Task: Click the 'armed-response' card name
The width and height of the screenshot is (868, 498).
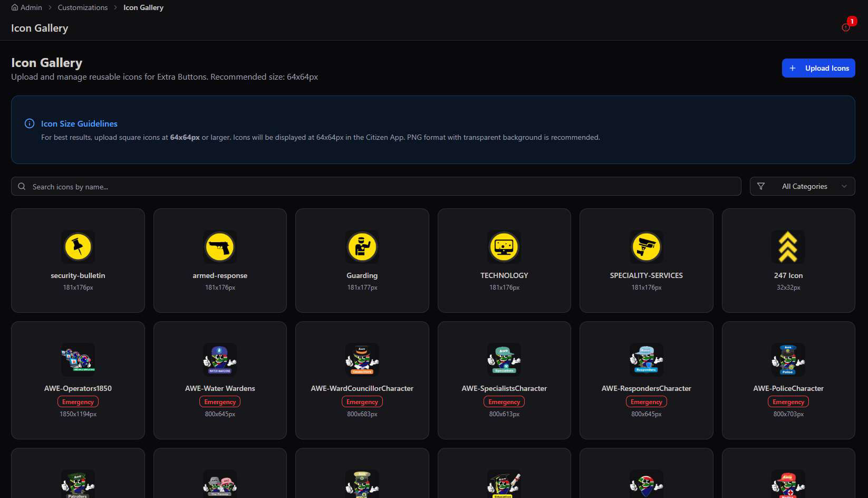Action: tap(220, 275)
